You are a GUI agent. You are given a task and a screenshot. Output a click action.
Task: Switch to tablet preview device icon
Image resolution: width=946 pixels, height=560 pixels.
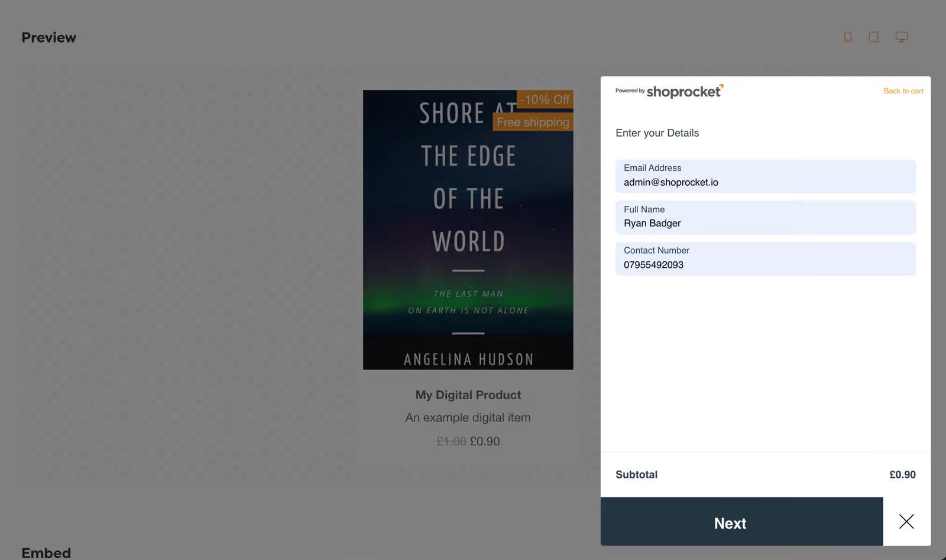[x=873, y=37]
